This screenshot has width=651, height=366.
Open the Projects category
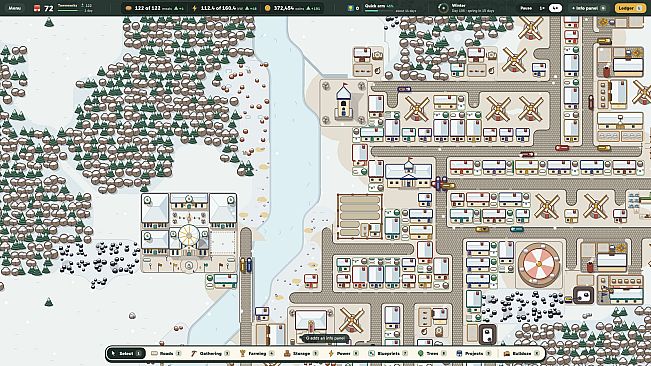tap(474, 353)
